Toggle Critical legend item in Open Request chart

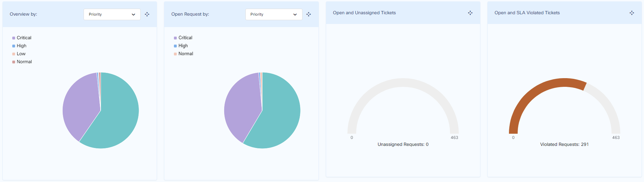point(185,38)
